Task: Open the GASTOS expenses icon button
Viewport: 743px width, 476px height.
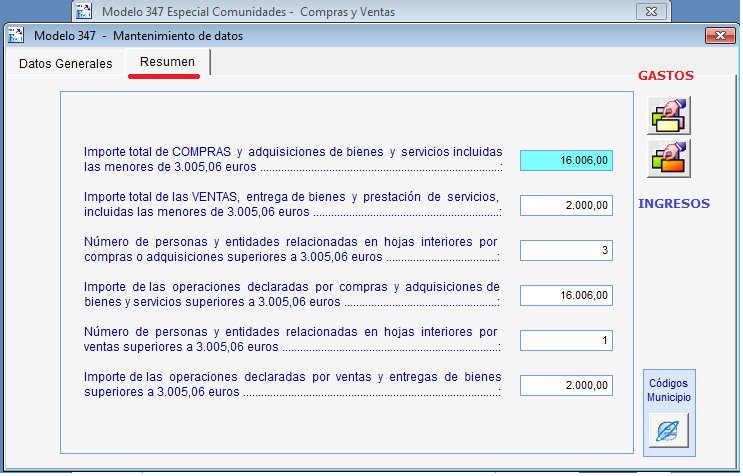Action: (669, 115)
